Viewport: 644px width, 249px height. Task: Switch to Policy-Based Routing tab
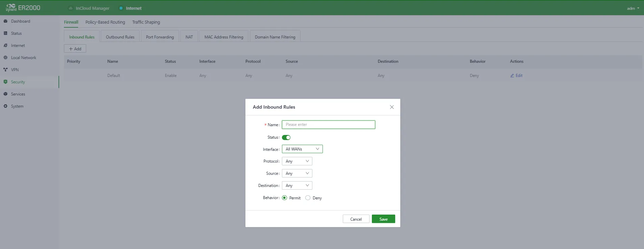[x=105, y=22]
